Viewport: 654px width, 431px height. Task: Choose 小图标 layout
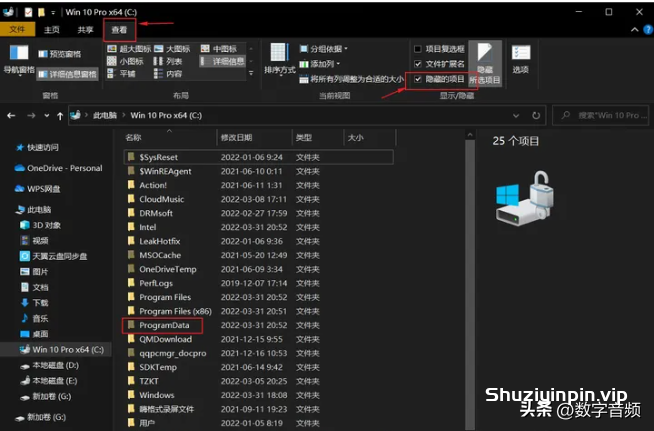point(126,61)
